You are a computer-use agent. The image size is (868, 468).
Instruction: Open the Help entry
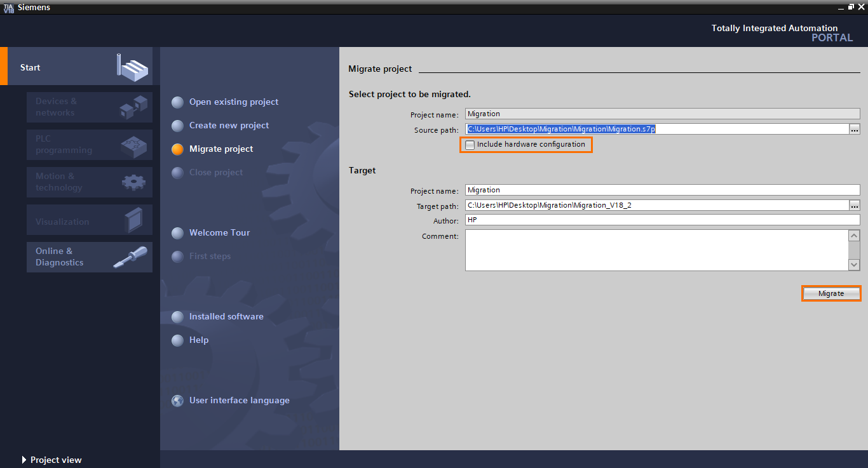coord(199,340)
